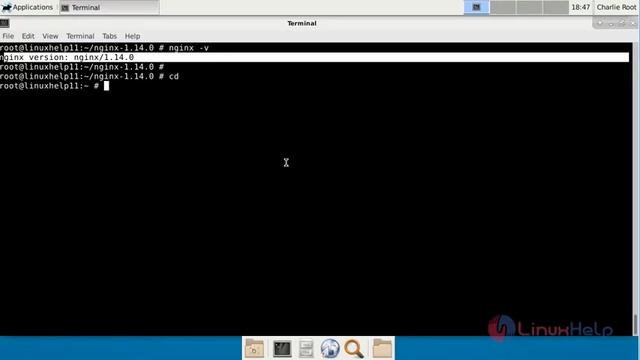Switch to the second workspace in pager

pos(503,7)
